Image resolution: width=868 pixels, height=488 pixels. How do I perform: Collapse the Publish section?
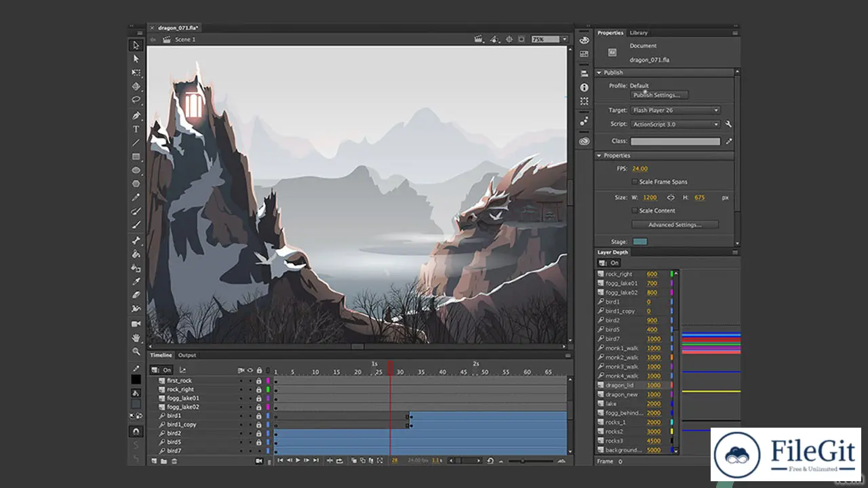[x=599, y=73]
